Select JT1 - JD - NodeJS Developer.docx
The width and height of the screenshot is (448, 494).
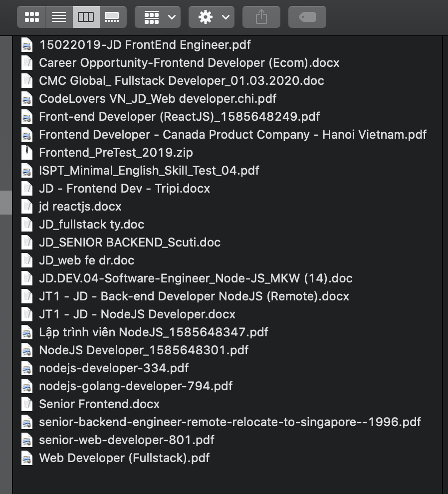click(137, 314)
